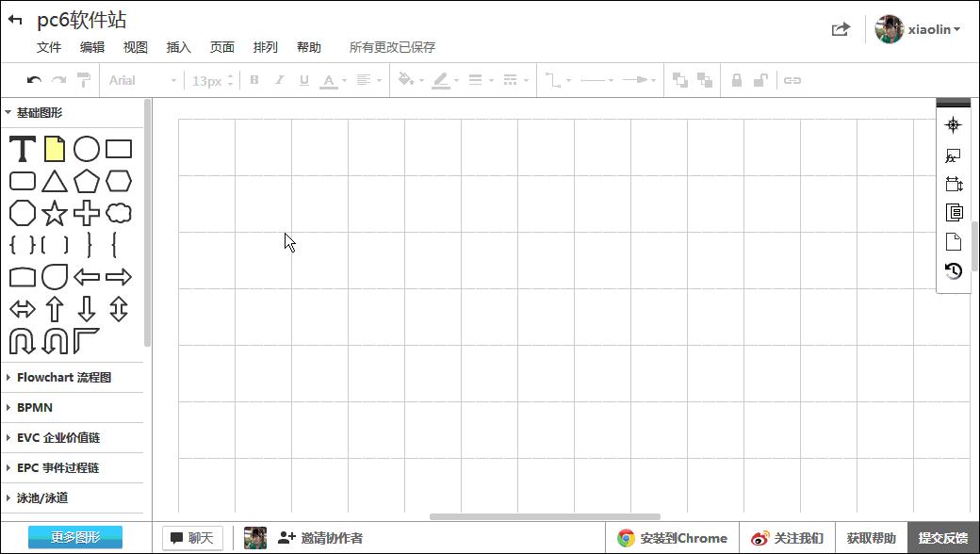Select the Down Arrow shape
Viewport: 980px width, 554px height.
[x=87, y=309]
